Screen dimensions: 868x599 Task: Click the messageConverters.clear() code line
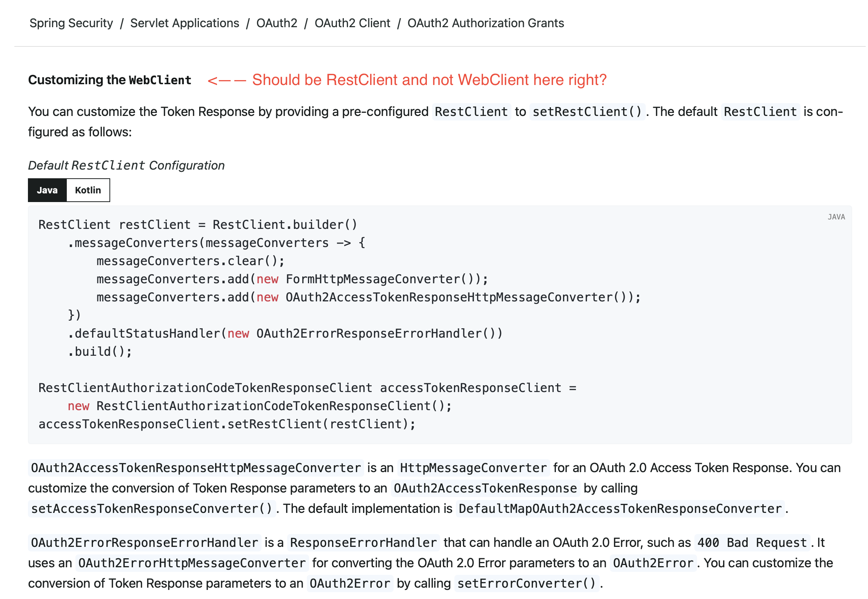(190, 261)
